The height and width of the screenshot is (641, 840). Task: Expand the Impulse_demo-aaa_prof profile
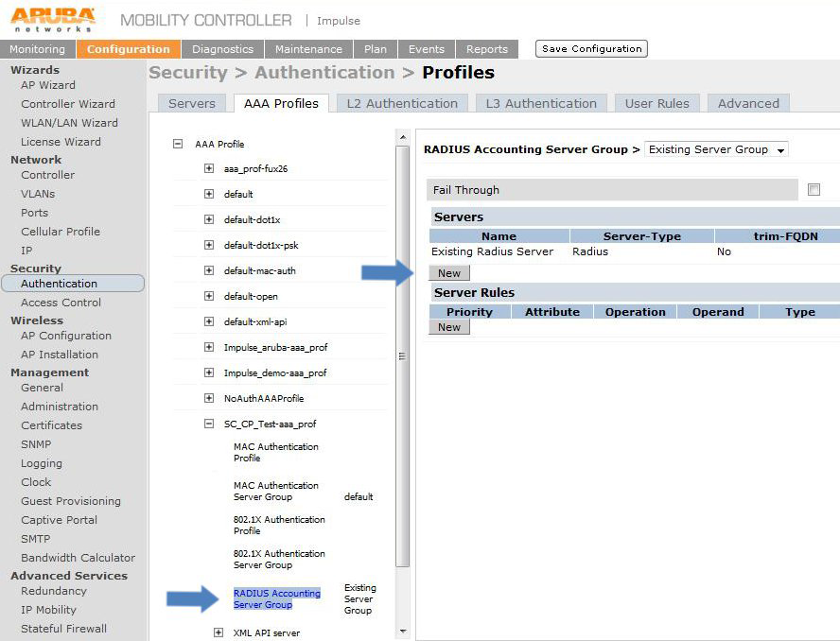pyautogui.click(x=209, y=372)
